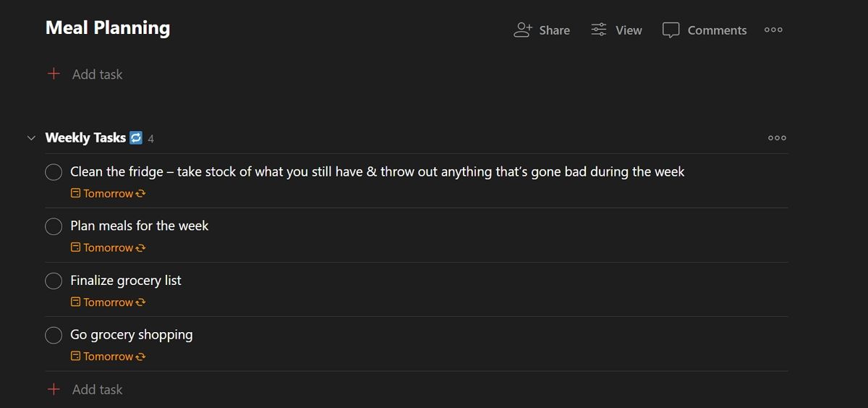Open project more options ellipsis
This screenshot has width=868, height=408.
(773, 30)
